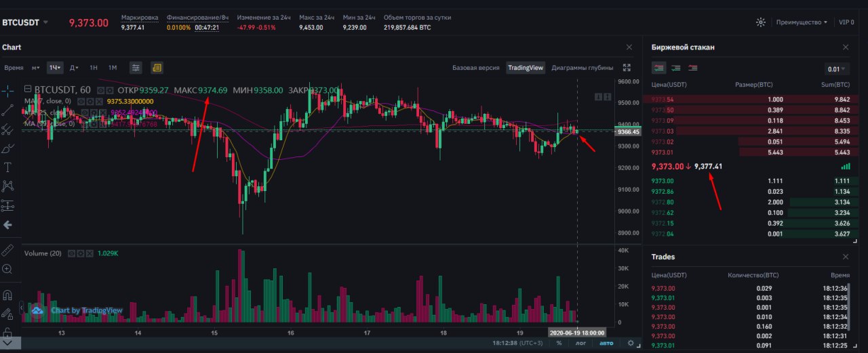This screenshot has width=868, height=353.
Task: Click the back arrow in drawing toolbar
Action: click(8, 224)
